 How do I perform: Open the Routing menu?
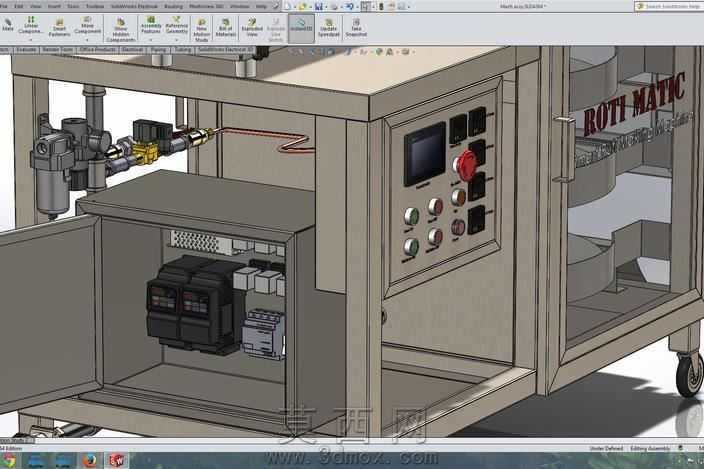click(173, 6)
